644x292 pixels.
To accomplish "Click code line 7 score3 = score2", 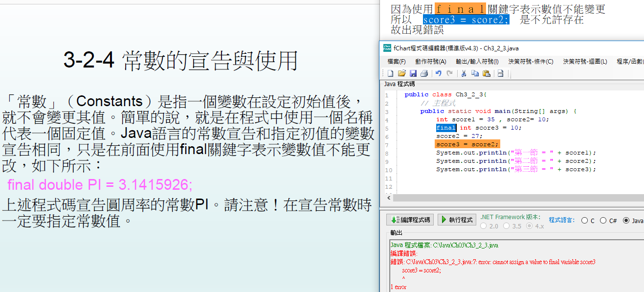I will pyautogui.click(x=467, y=144).
